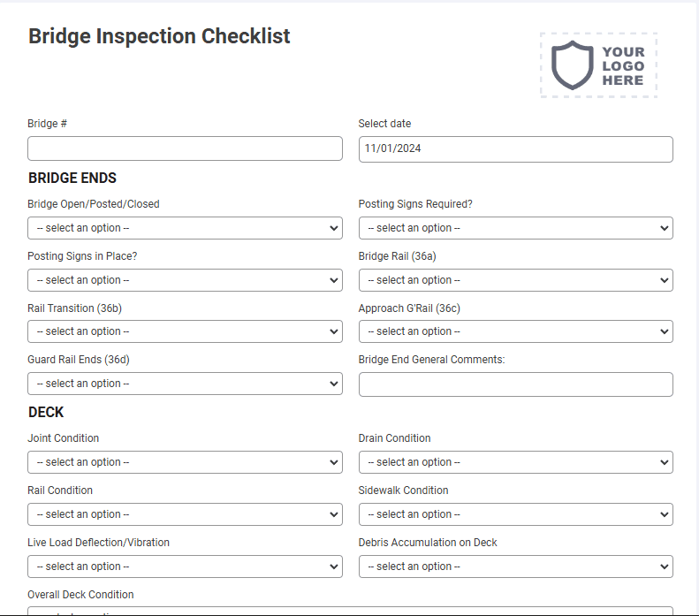Image resolution: width=699 pixels, height=616 pixels.
Task: Open the Overall Deck Condition dropdown
Action: tap(351, 611)
